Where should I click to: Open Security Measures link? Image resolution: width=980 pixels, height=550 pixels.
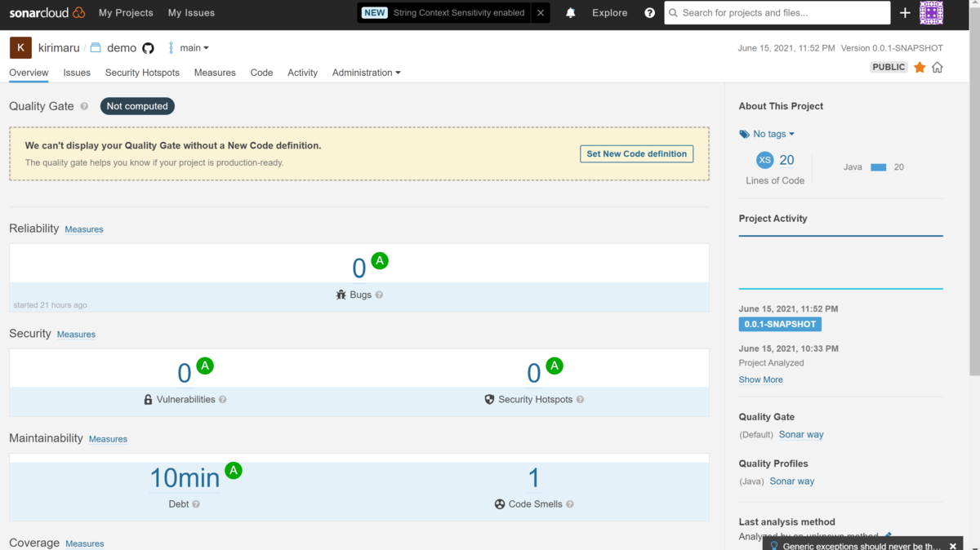tap(76, 335)
